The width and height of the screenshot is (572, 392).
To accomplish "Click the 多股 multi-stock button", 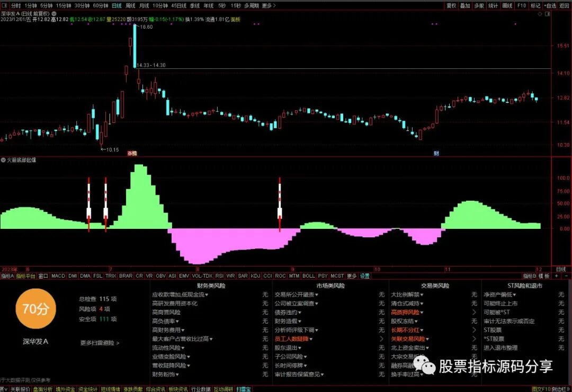I will coord(479,6).
